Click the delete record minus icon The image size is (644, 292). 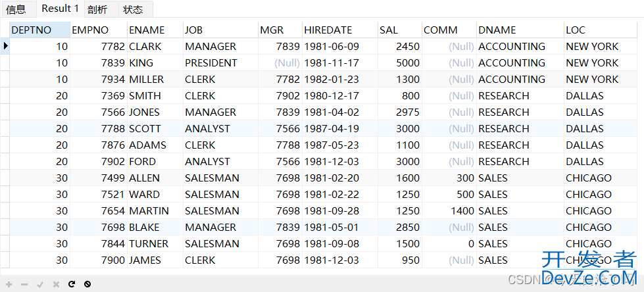[x=24, y=284]
